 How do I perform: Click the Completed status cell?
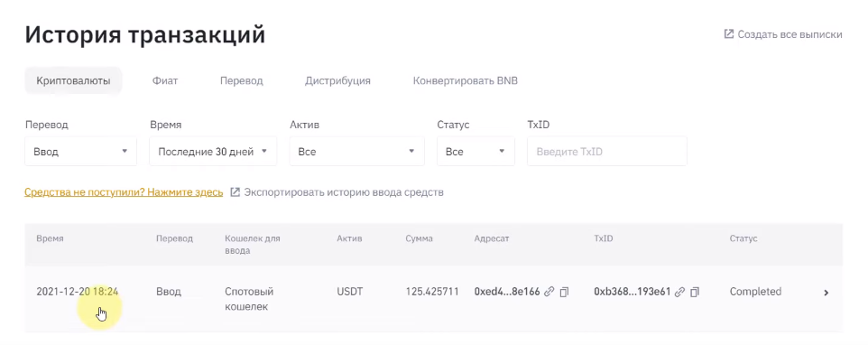point(755,292)
